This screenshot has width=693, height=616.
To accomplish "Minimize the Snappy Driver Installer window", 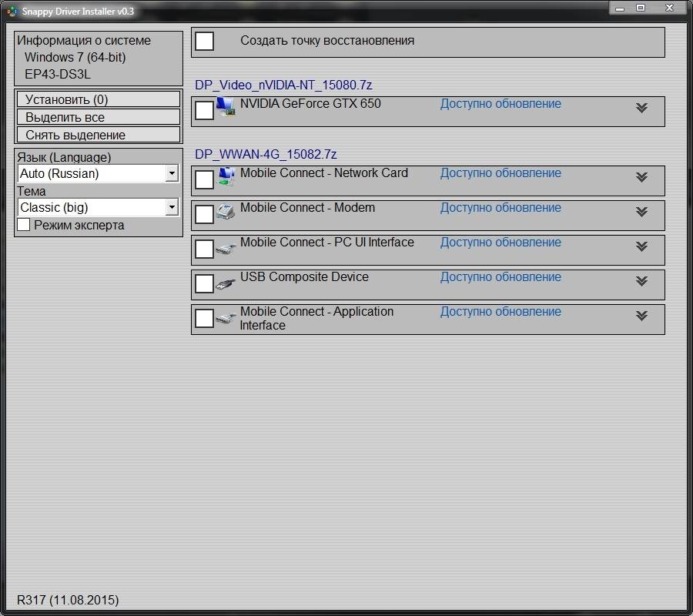I will click(x=620, y=8).
